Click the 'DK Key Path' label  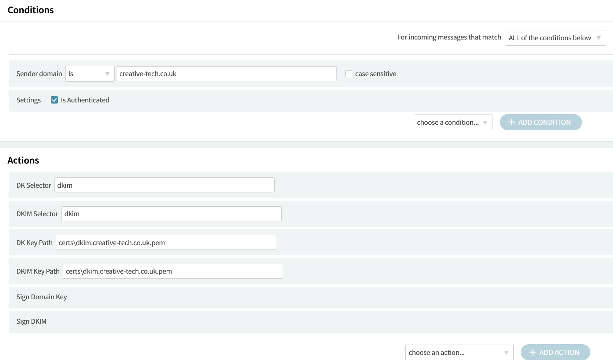click(x=34, y=243)
